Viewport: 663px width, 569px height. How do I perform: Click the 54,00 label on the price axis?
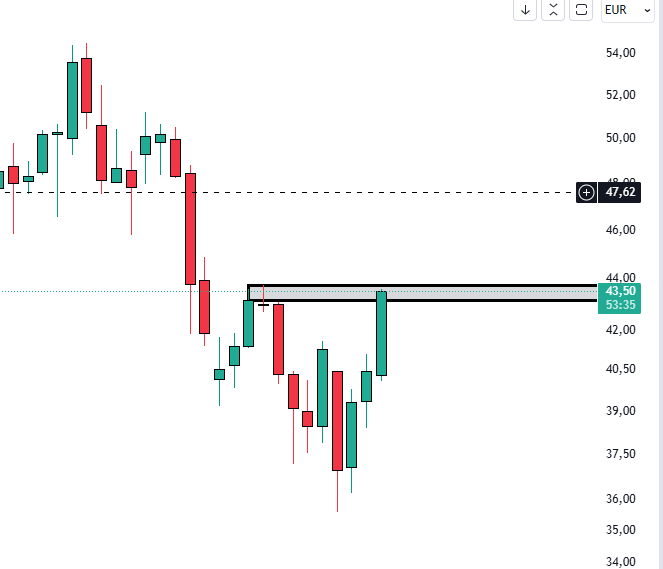pyautogui.click(x=621, y=53)
